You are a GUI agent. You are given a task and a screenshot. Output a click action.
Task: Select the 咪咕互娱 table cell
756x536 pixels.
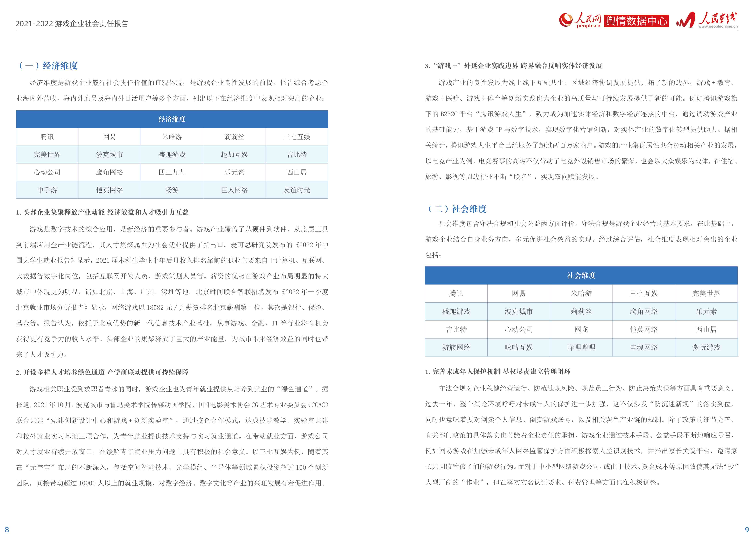[x=519, y=347]
